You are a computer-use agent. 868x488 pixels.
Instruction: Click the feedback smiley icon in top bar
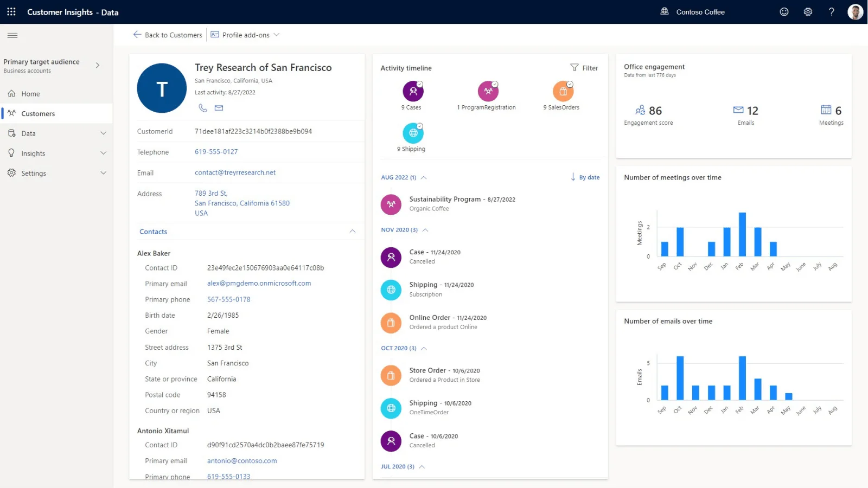[784, 11]
